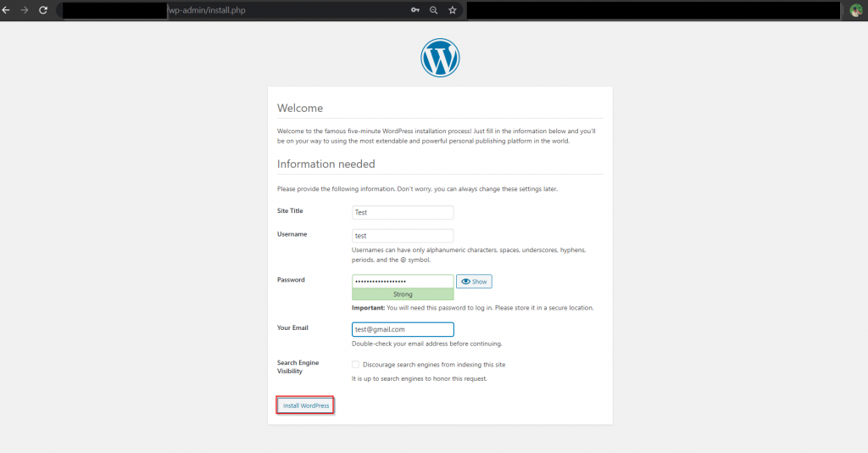
Task: Click 'It is up to search engines' note
Action: tap(419, 379)
